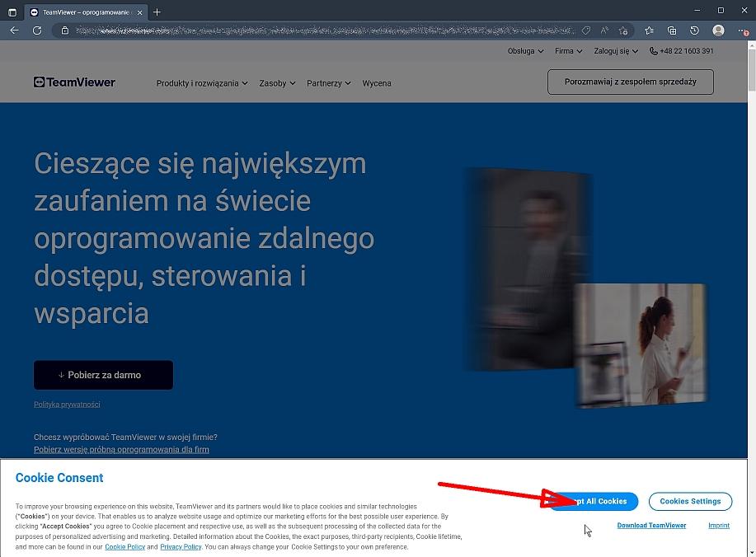Viewport: 756px width, 557px height.
Task: Close the TeamViewer browser tab
Action: [x=140, y=12]
